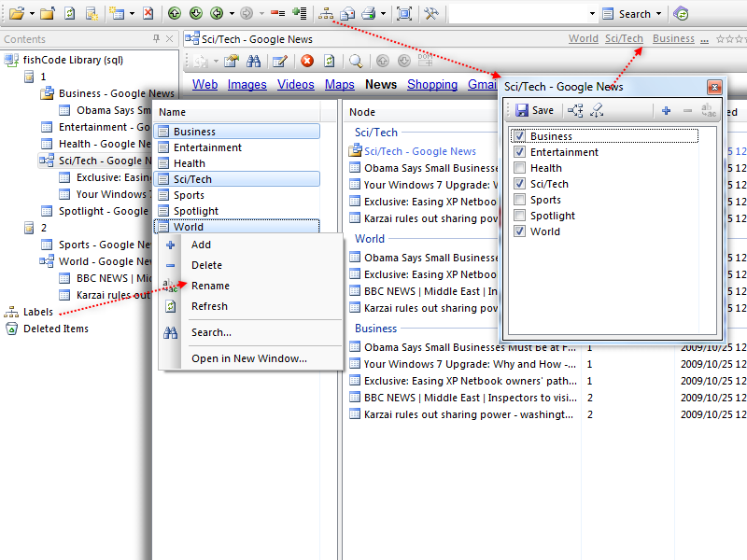The height and width of the screenshot is (560, 747).
Task: Choose Open in New Window from menu
Action: [x=251, y=358]
